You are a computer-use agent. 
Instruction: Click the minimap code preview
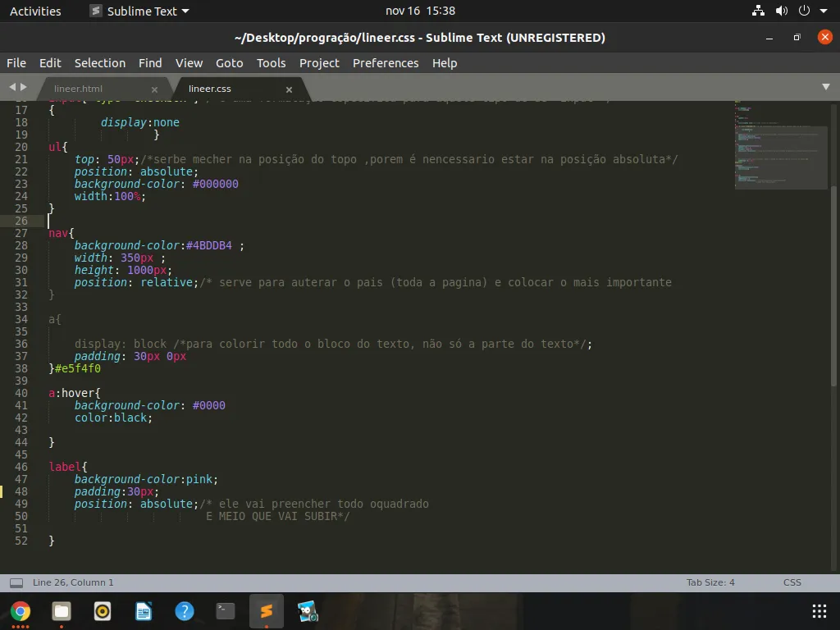pyautogui.click(x=781, y=144)
